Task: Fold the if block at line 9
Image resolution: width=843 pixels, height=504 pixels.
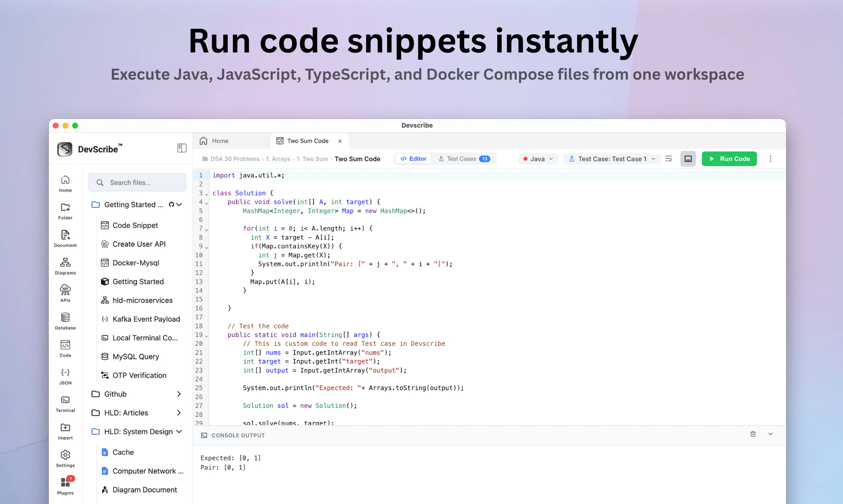Action: tap(207, 247)
